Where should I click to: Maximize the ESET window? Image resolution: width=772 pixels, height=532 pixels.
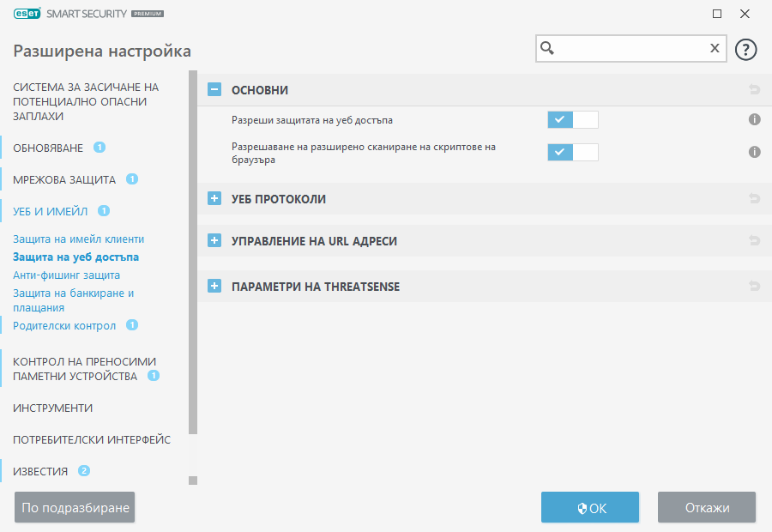click(x=717, y=14)
